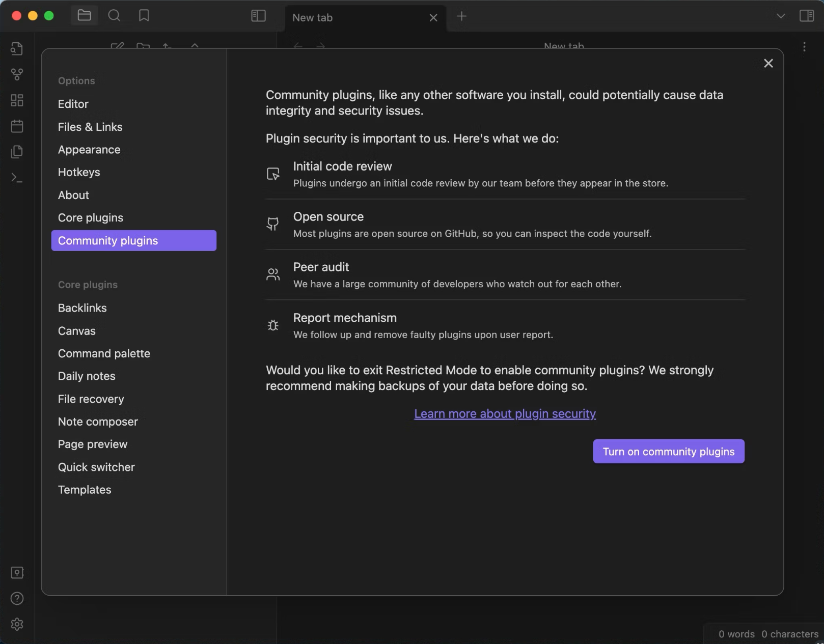
Task: Close the New tab tab
Action: 433,18
